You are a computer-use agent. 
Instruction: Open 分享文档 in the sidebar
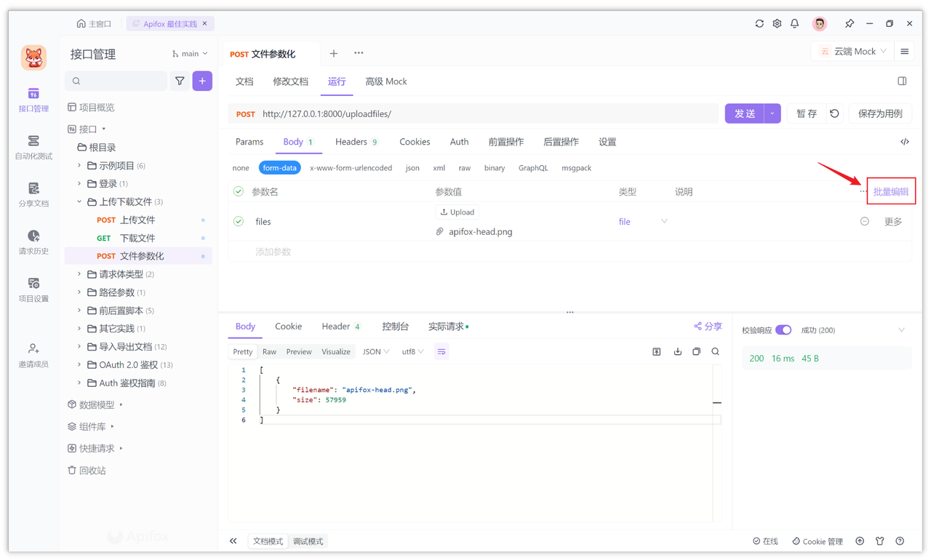33,195
